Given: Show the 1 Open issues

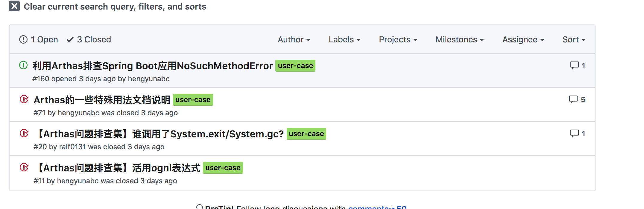Looking at the screenshot, I should click(39, 39).
